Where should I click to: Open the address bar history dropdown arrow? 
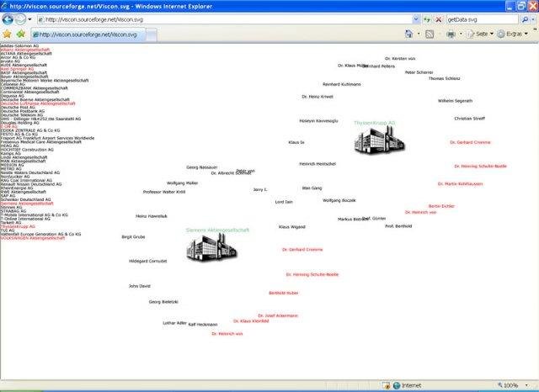[416, 19]
